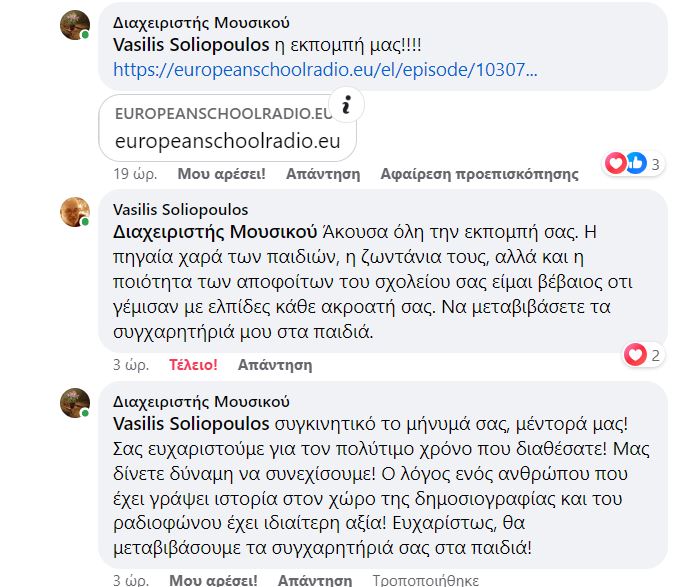Click the europeanschoolradio.eu link preview card
The height and width of the screenshot is (587, 684).
point(228,128)
